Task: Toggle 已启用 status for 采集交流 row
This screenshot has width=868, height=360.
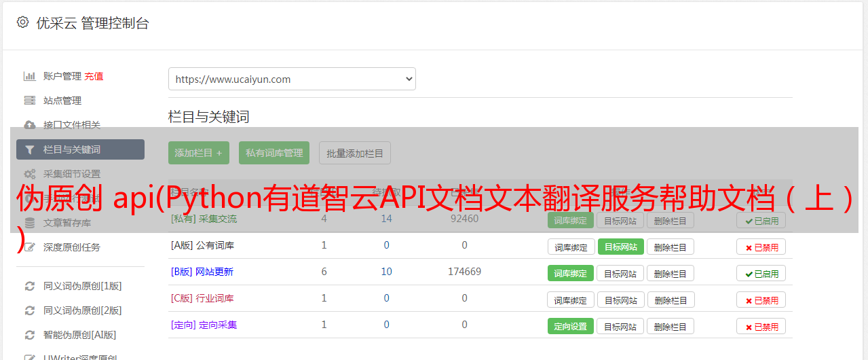Action: [x=761, y=220]
